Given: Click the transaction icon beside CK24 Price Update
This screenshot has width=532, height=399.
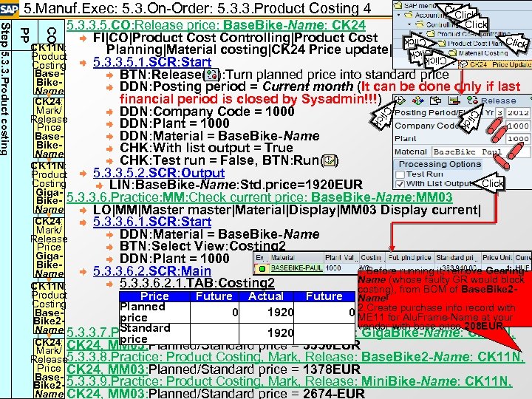Looking at the screenshot, I should pyautogui.click(x=463, y=64).
